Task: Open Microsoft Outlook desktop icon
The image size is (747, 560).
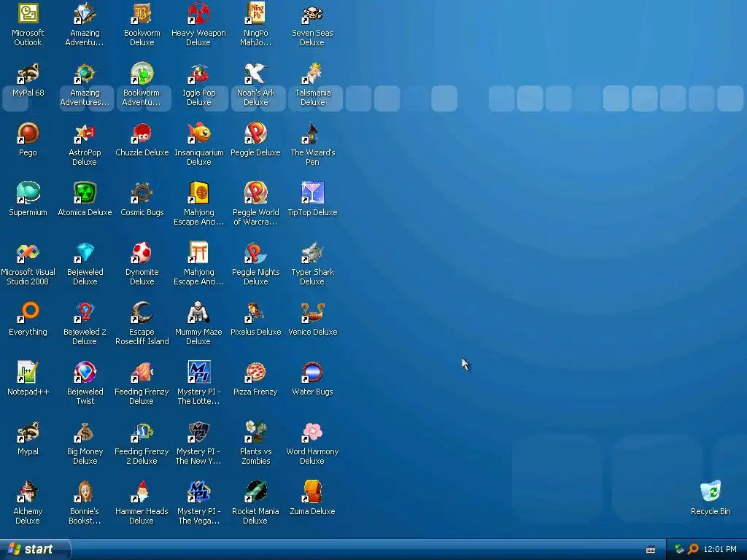Action: tap(28, 13)
